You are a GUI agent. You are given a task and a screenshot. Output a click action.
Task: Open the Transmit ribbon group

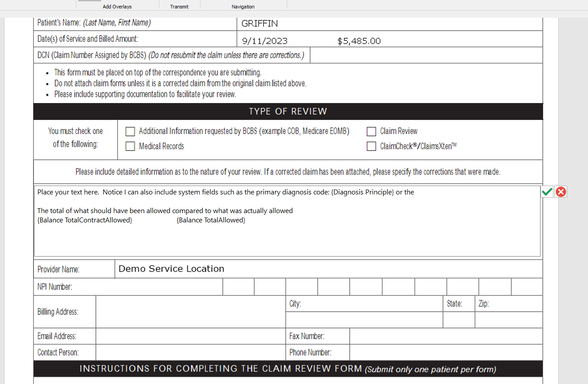(x=179, y=7)
